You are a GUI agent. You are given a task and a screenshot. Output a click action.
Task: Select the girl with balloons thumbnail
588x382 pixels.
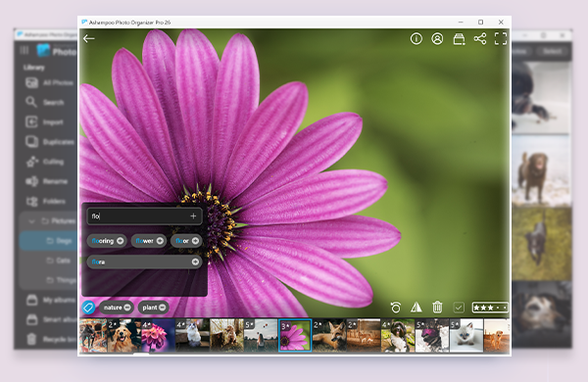point(261,335)
